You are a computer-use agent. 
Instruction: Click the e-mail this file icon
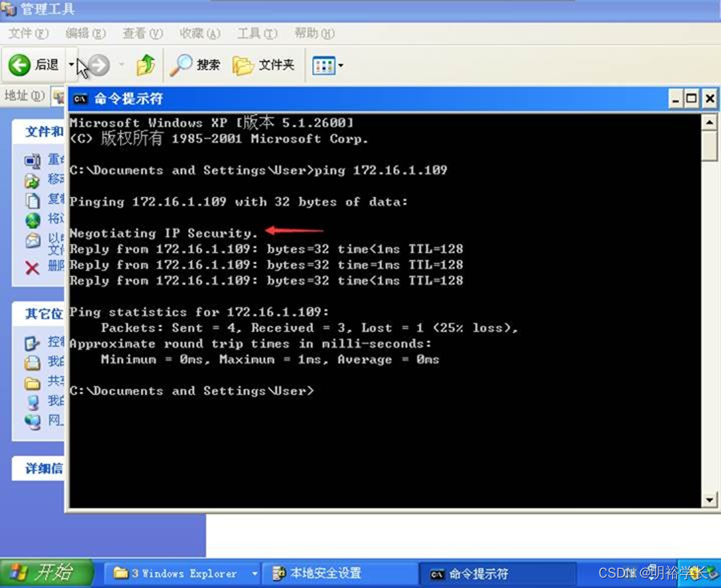click(32, 241)
